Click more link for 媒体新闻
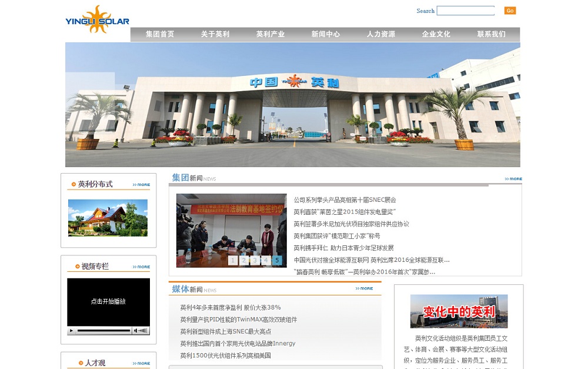 [x=364, y=289]
